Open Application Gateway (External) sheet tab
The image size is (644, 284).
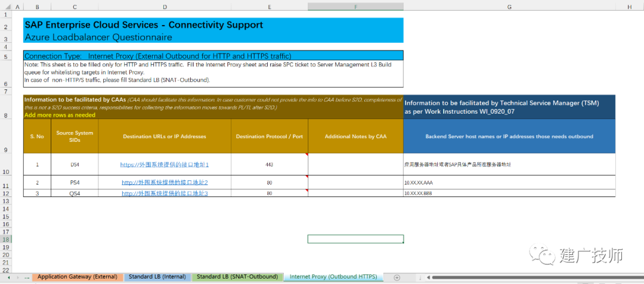(77, 277)
